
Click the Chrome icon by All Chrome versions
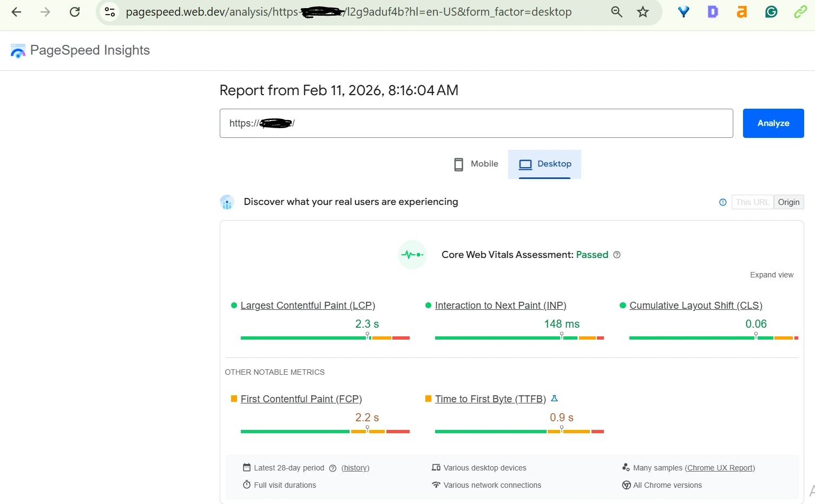tap(627, 485)
